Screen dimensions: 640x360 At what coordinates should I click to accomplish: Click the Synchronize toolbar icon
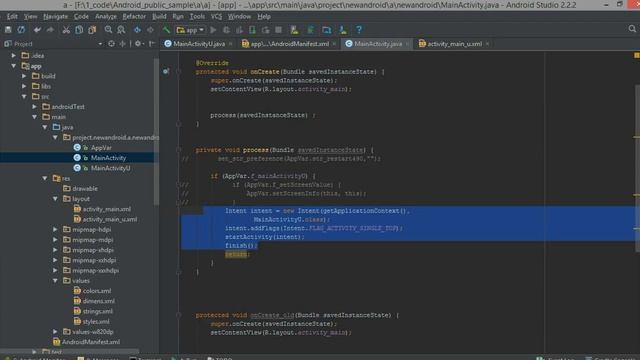point(21,29)
